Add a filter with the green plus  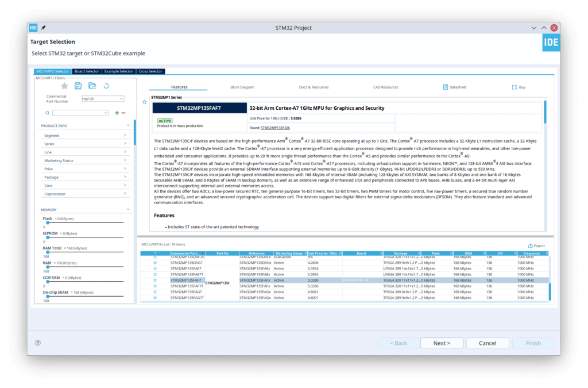point(117,113)
